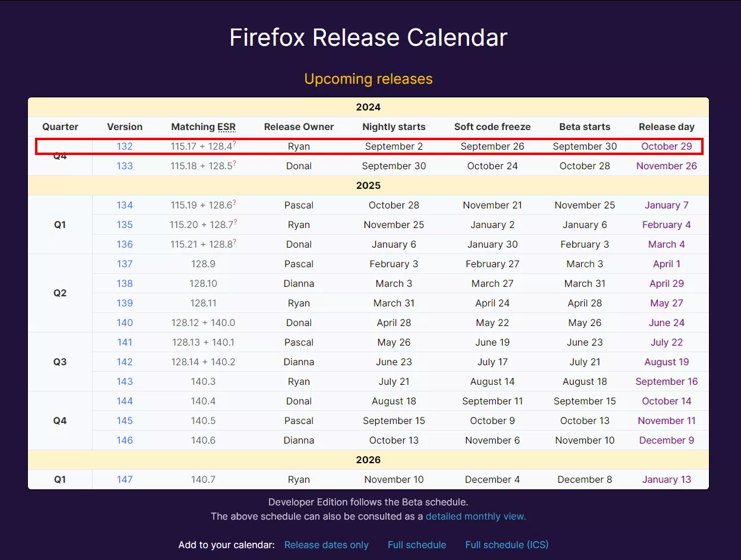Click Dianna in version 138 row
Image resolution: width=741 pixels, height=560 pixels.
pos(299,283)
